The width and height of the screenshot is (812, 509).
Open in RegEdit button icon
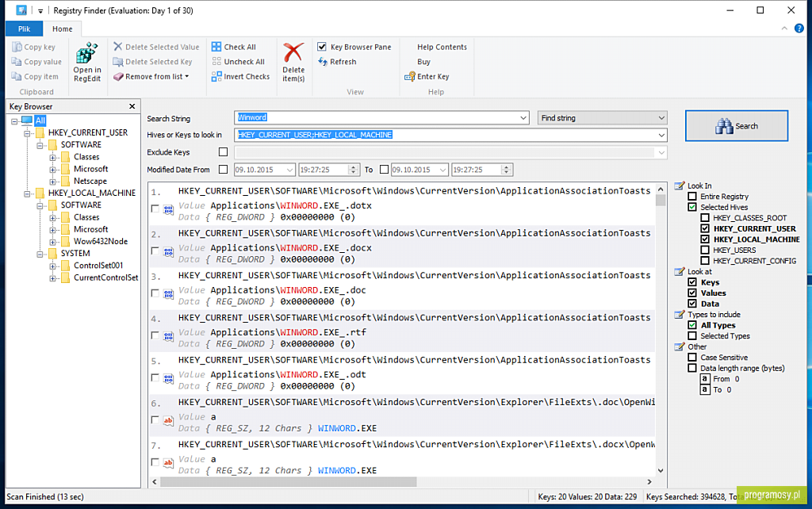tap(86, 53)
